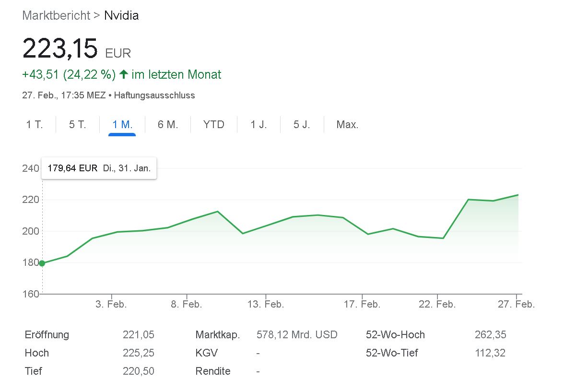Click the KGV label
This screenshot has height=392, width=564.
[206, 353]
